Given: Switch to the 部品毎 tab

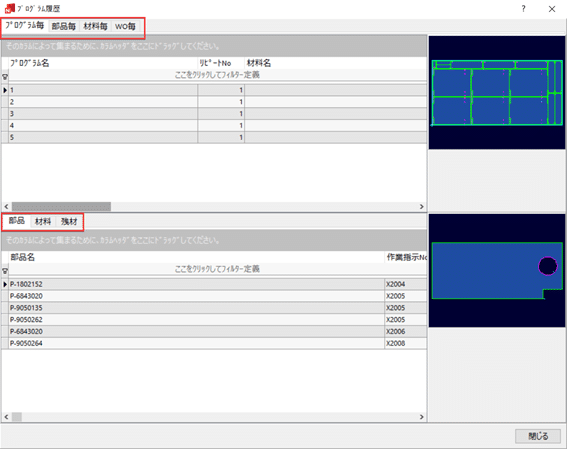Looking at the screenshot, I should click(63, 26).
